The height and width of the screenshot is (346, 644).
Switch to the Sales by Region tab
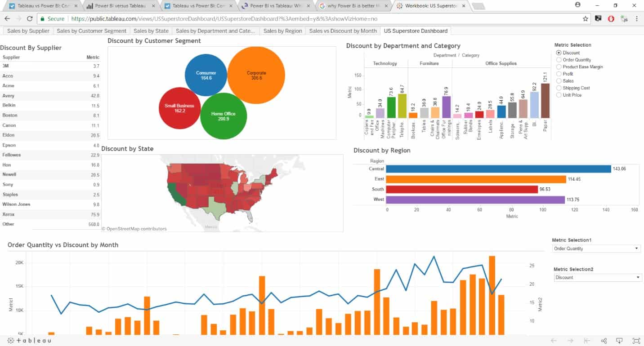click(282, 31)
